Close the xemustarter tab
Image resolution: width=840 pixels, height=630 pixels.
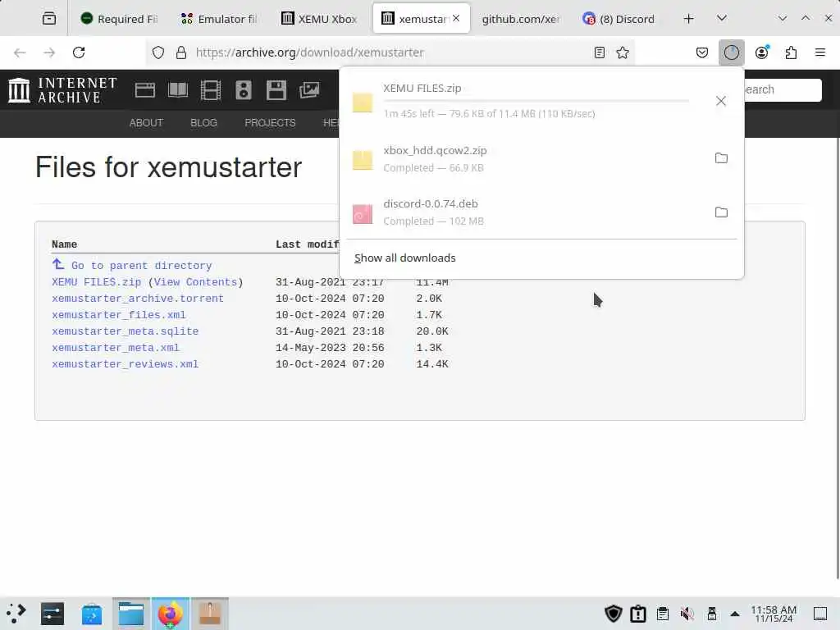pyautogui.click(x=456, y=18)
